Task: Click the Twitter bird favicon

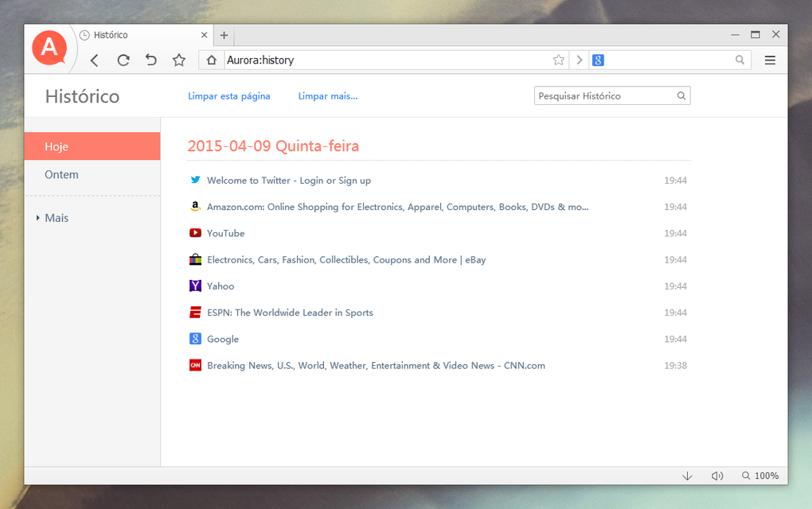Action: [x=195, y=180]
